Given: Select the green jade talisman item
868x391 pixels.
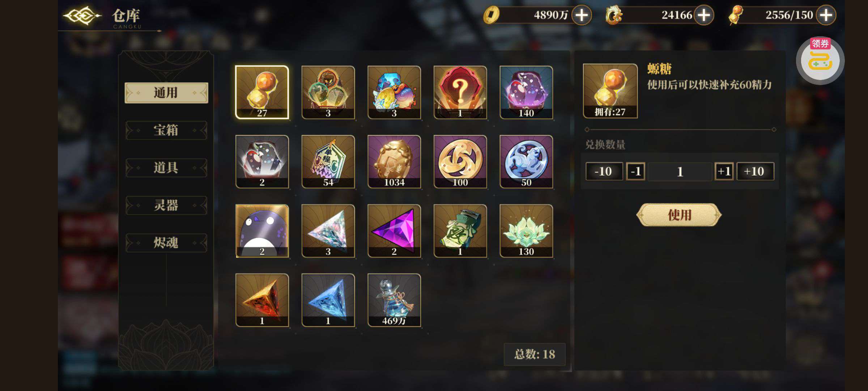Looking at the screenshot, I should (460, 231).
